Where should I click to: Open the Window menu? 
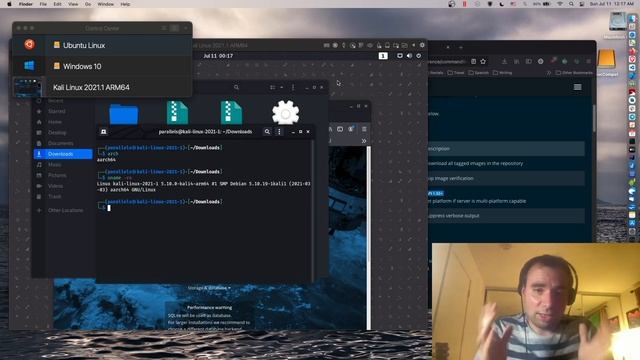pyautogui.click(x=105, y=4)
